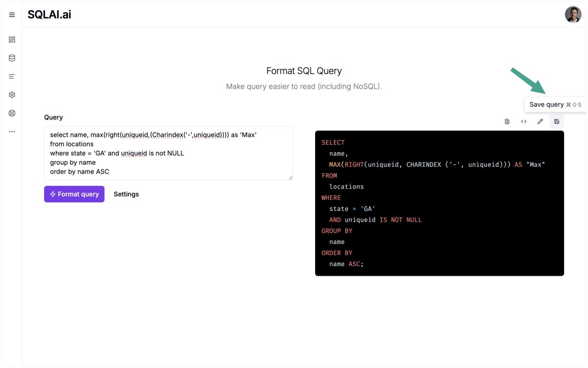
Task: Open the Settings link beside Format query
Action: pyautogui.click(x=126, y=194)
